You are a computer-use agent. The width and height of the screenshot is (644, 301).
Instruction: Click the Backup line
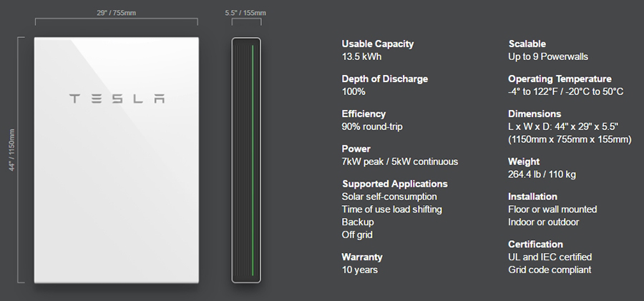358,222
